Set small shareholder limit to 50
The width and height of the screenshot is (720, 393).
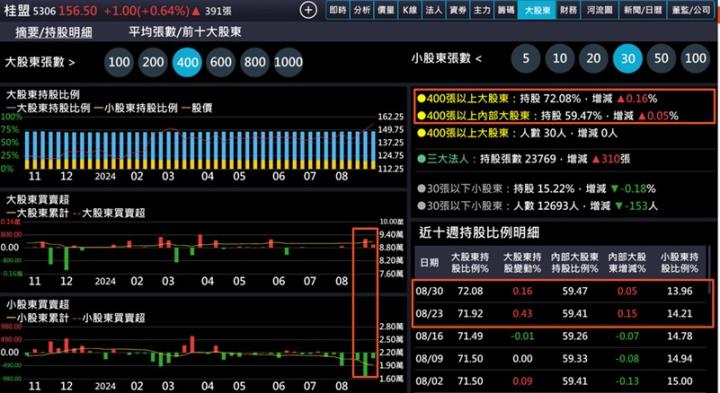pyautogui.click(x=661, y=58)
